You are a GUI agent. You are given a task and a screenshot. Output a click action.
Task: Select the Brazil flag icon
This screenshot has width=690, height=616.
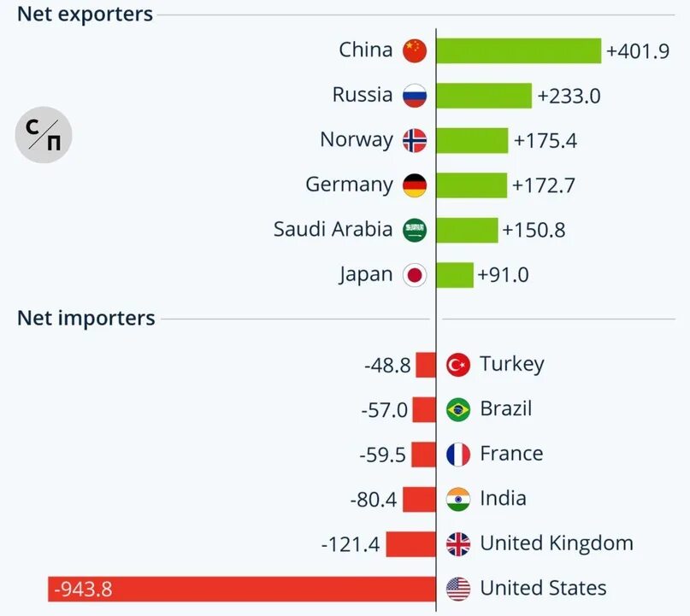[x=458, y=409]
